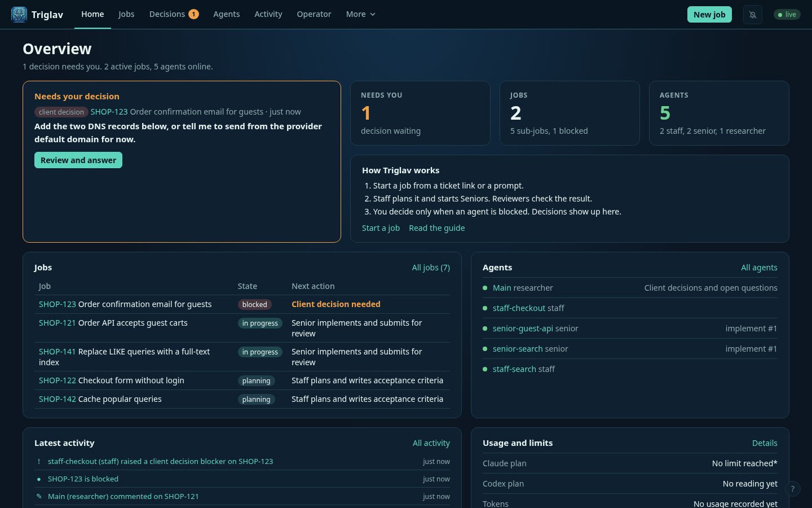Select the Activity tab
The width and height of the screenshot is (812, 508).
[268, 14]
